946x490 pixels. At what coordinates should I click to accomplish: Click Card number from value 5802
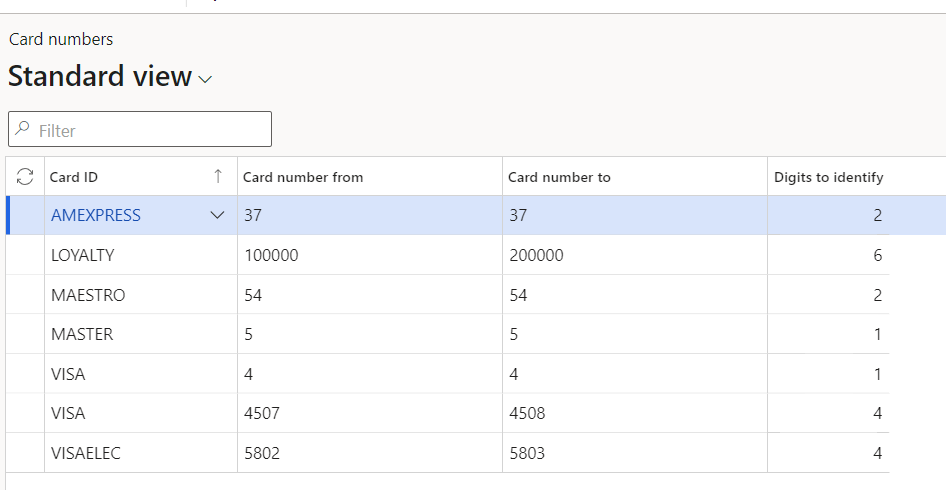[262, 453]
